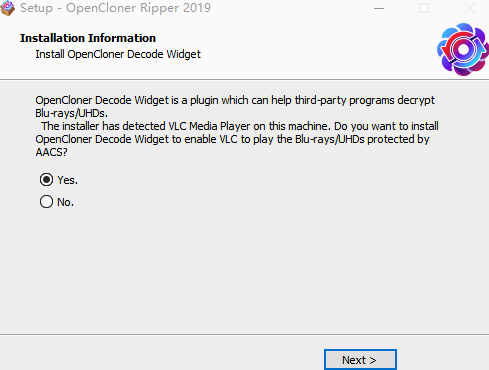Viewport: 489px width, 370px height.
Task: Click the "Install OpenCloner Decode Widget" subtitle
Action: click(x=118, y=54)
